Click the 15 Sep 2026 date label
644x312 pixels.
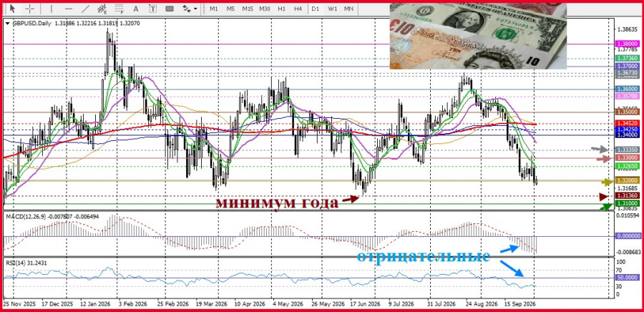pyautogui.click(x=520, y=305)
